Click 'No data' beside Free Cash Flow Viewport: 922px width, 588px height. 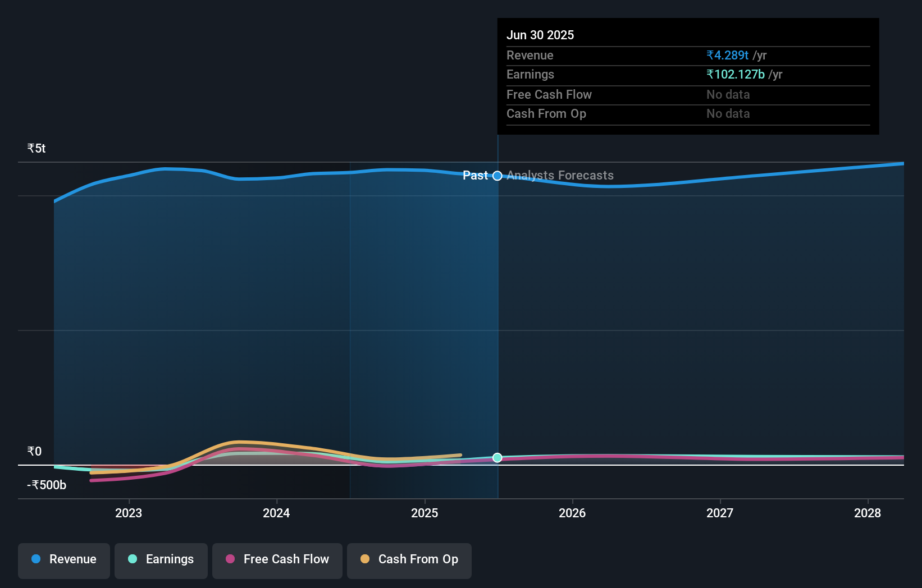[x=728, y=94]
